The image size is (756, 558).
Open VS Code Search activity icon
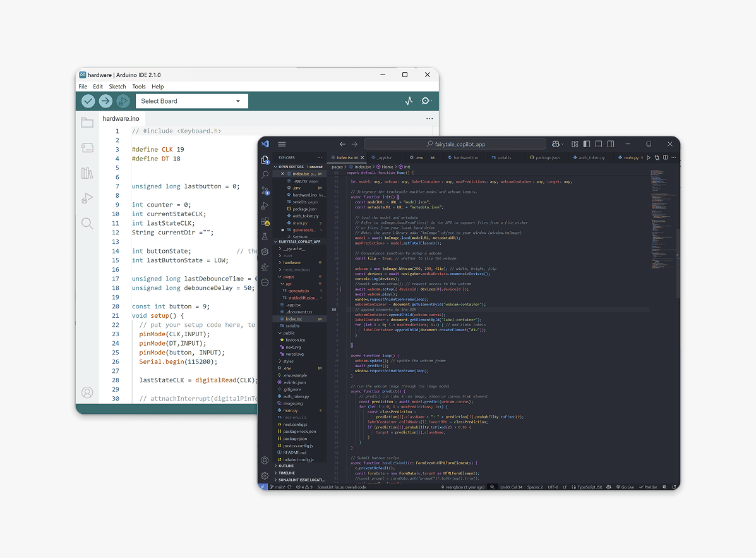pyautogui.click(x=265, y=174)
